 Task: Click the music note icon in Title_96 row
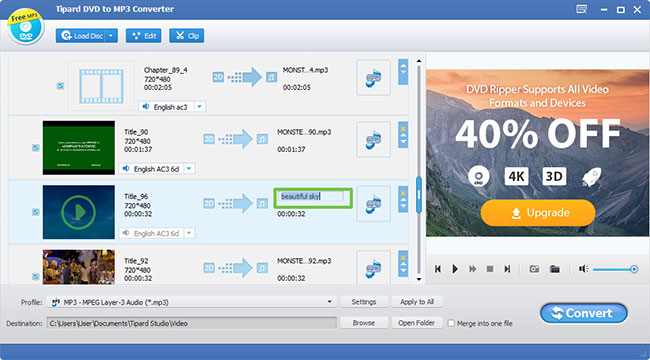coord(262,203)
